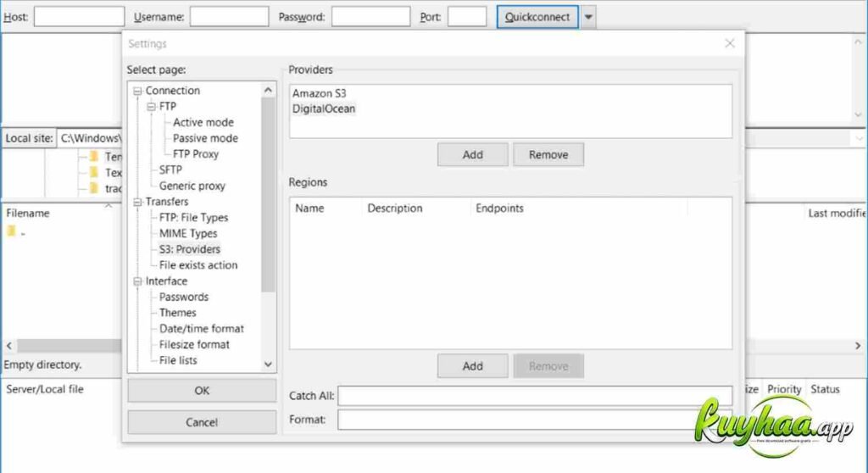Open Filesize format settings page

[194, 344]
